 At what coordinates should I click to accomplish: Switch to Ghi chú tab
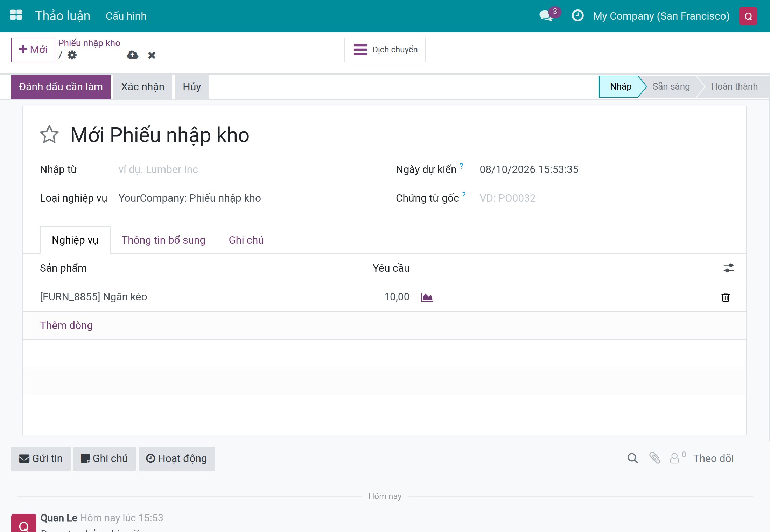pos(246,240)
